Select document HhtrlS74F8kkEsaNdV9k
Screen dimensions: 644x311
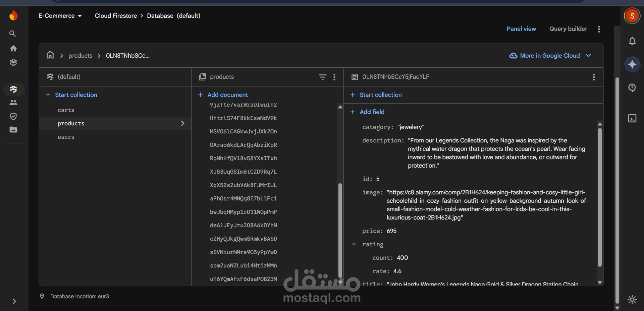244,118
